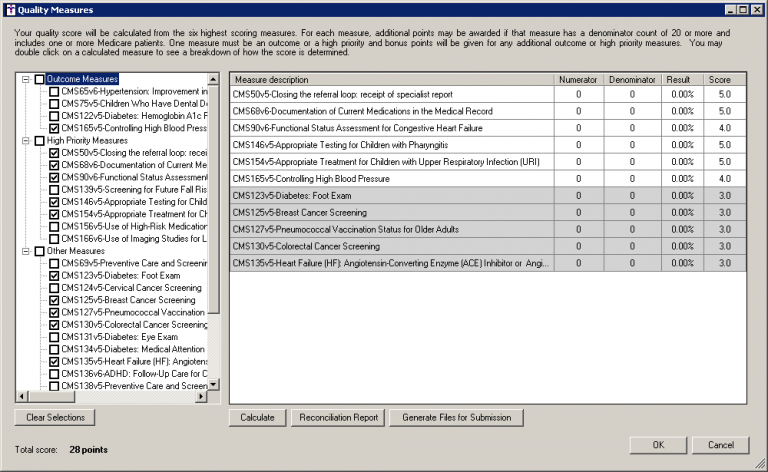Collapse the High Priority Measures node
This screenshot has width=768, height=472.
pyautogui.click(x=26, y=141)
